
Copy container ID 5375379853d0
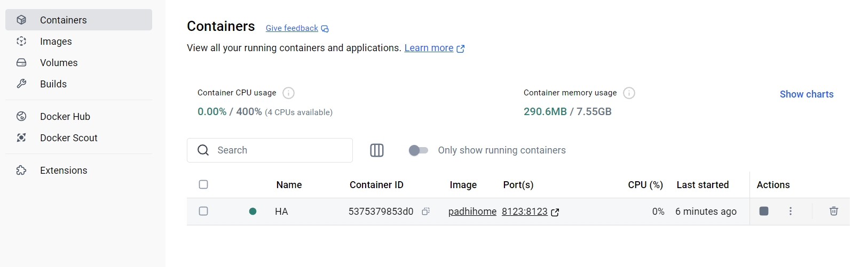425,212
